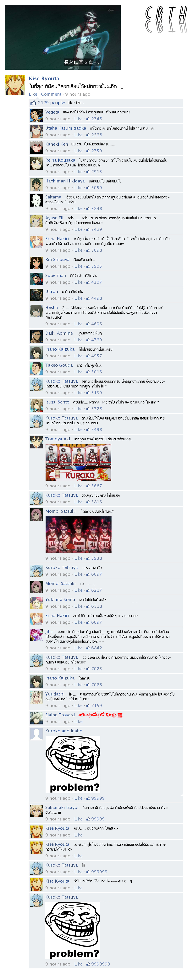Click Saitama's avatar picture
This screenshot has height=980, width=193.
(36, 200)
